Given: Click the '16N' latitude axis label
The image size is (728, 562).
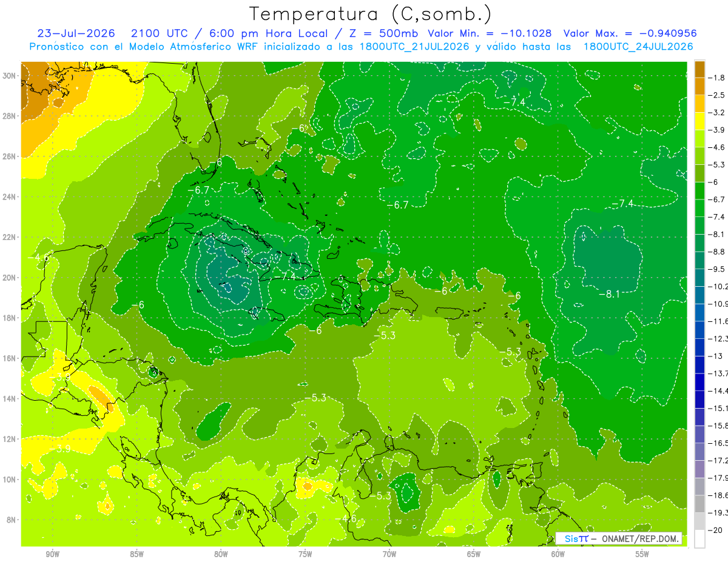Looking at the screenshot, I should point(10,358).
